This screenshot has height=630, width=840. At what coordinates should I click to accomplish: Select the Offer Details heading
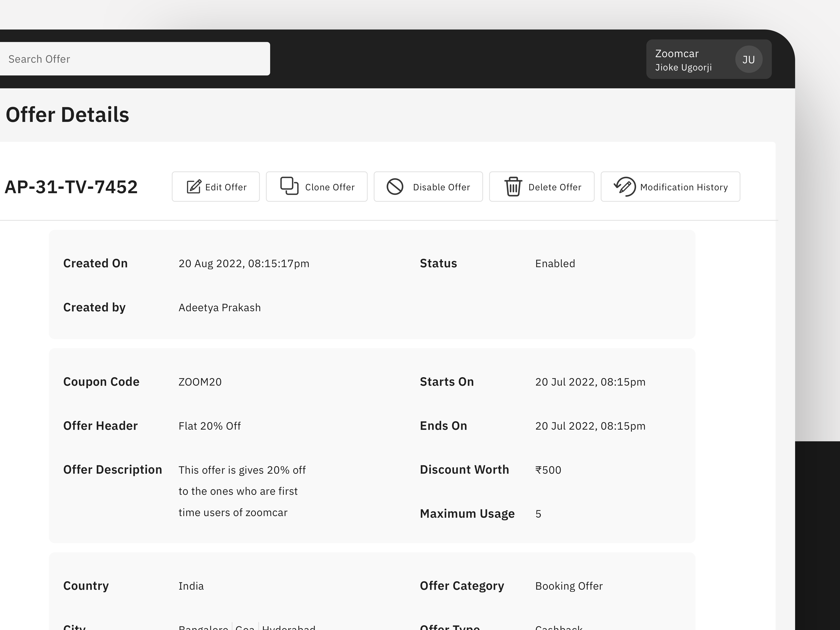pos(67,114)
